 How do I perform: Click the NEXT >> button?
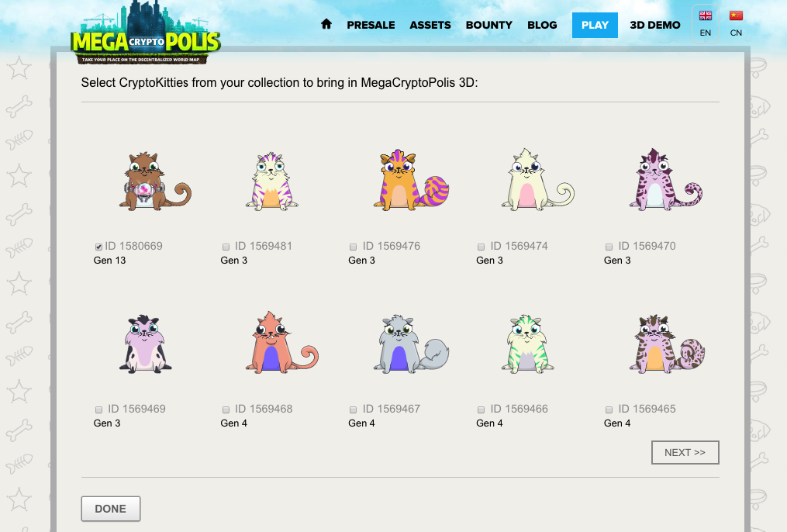[685, 453]
